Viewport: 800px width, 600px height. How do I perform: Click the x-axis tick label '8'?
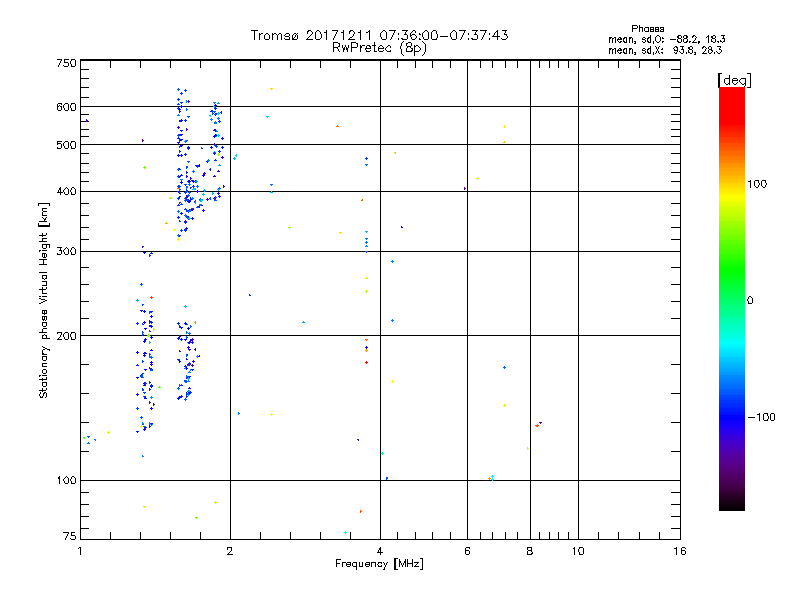tap(530, 551)
